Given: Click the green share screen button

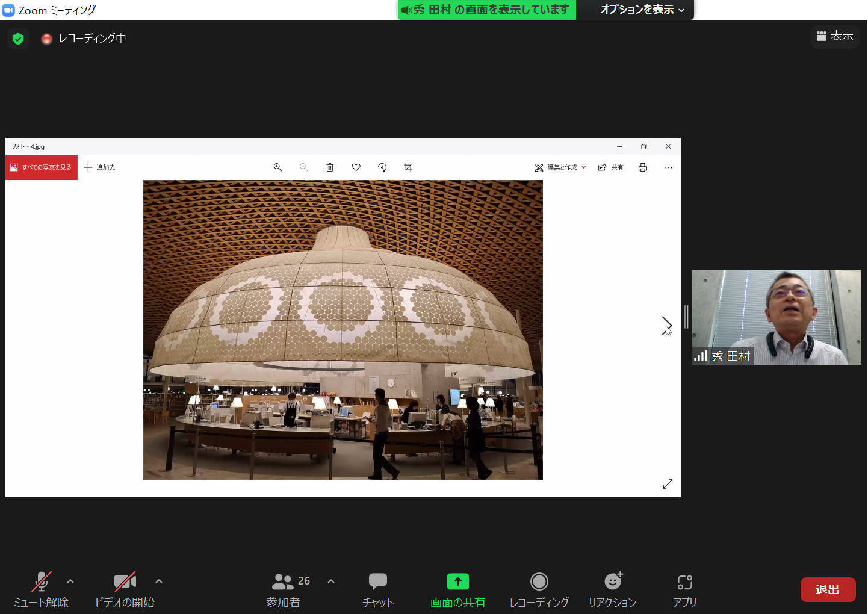Looking at the screenshot, I should [458, 589].
